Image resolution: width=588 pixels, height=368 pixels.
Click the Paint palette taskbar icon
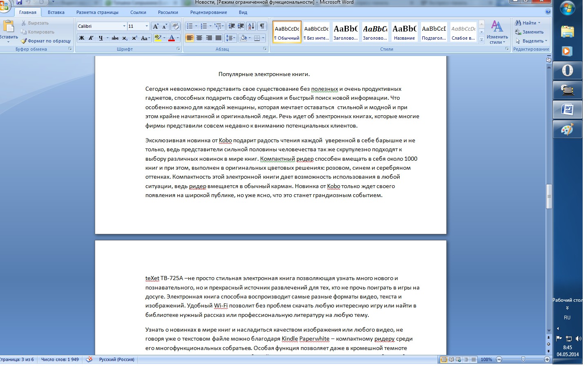point(568,130)
